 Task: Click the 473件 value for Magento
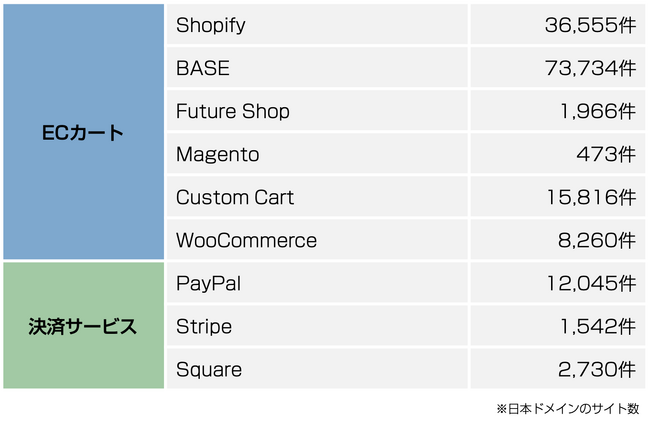(x=606, y=155)
